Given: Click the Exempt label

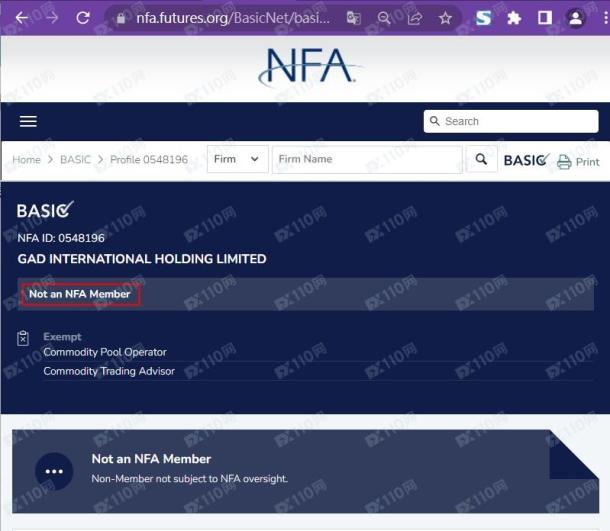Looking at the screenshot, I should click(x=62, y=336).
